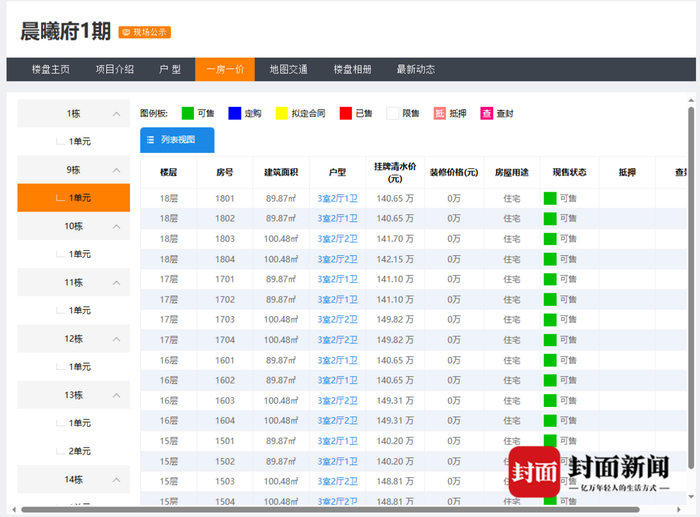This screenshot has width=700, height=517.
Task: Click the 挂牌清水价 column header
Action: coord(395,172)
